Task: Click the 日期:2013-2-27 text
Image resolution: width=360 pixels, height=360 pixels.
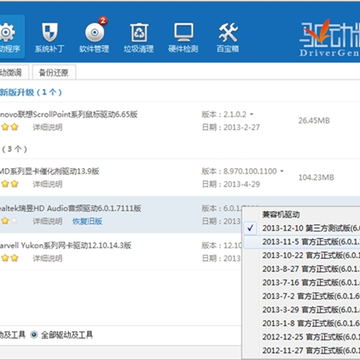Action: [x=231, y=127]
